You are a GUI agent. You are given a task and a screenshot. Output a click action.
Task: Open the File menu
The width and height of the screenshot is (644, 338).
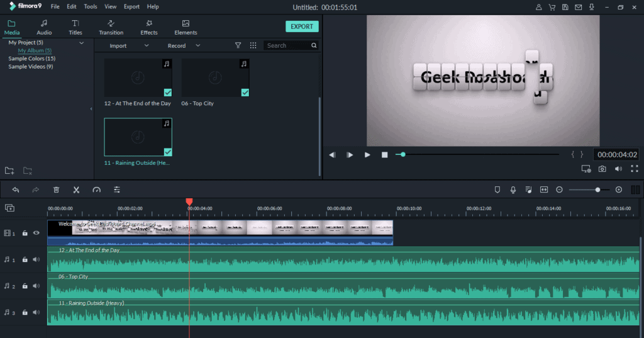point(55,6)
